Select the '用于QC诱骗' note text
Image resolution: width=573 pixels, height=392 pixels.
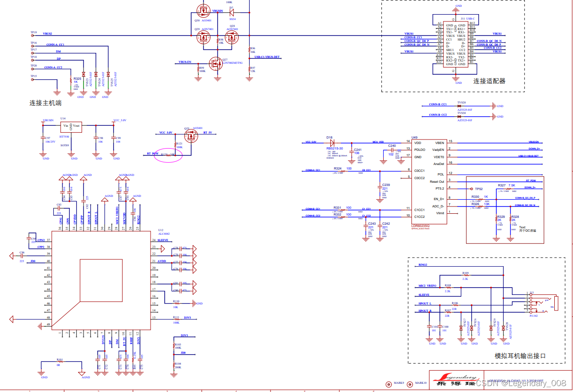[x=528, y=231]
